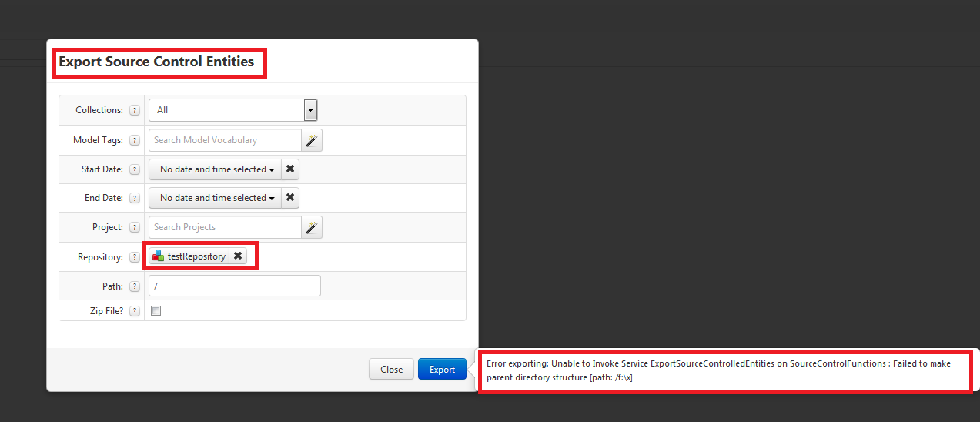Viewport: 980px width, 422px height.
Task: Open help for Start Date field
Action: coord(135,169)
